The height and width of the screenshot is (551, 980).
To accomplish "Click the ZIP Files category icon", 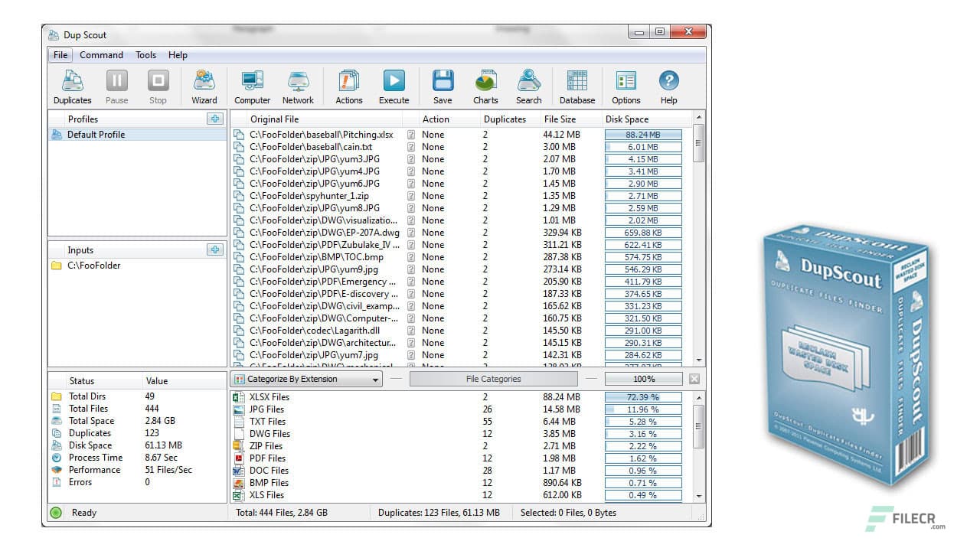I will tap(238, 446).
